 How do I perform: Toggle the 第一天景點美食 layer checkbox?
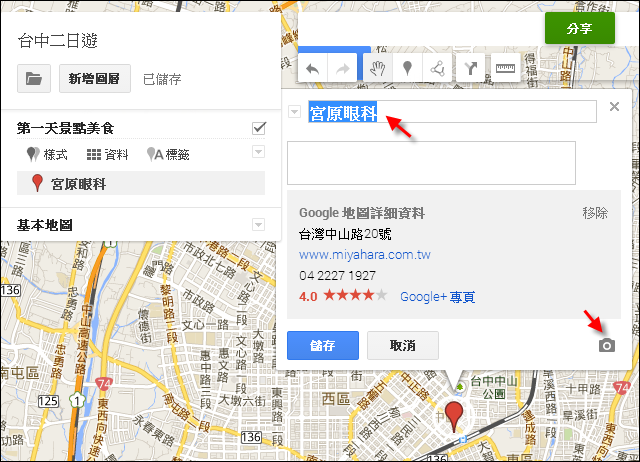click(x=259, y=129)
